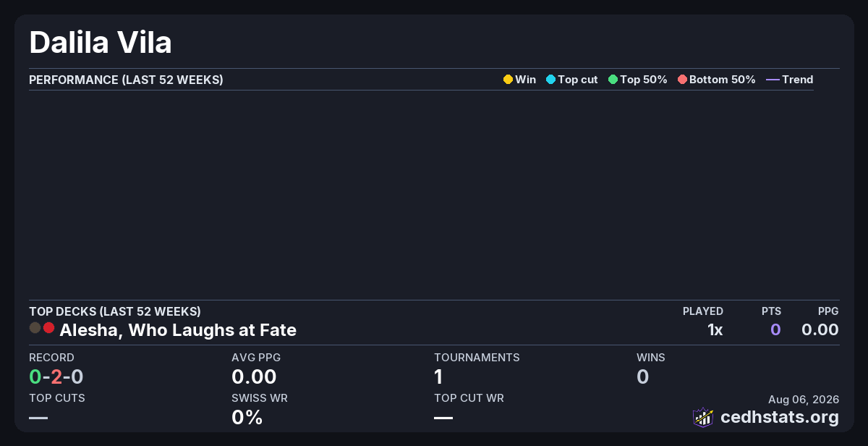Toggle the Trend series label
The height and width of the screenshot is (446, 868).
point(797,80)
